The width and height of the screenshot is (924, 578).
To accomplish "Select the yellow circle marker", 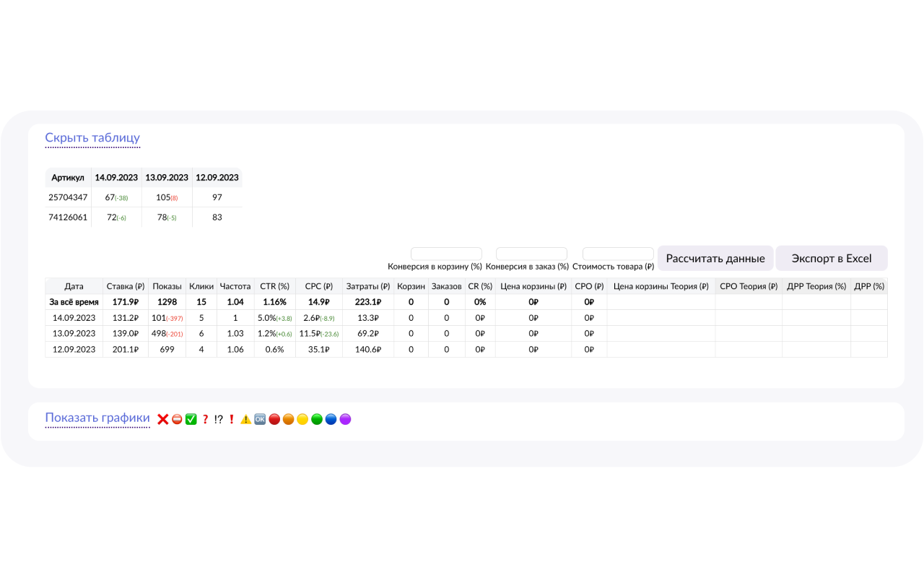I will coord(302,419).
